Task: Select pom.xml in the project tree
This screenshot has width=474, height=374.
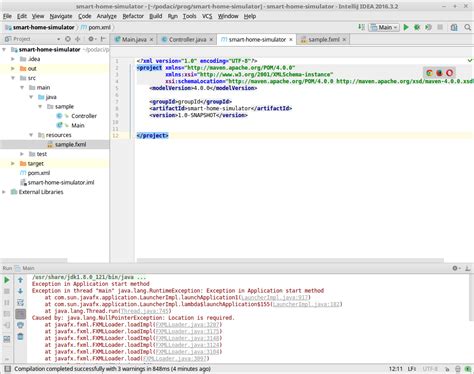Action: pyautogui.click(x=39, y=173)
